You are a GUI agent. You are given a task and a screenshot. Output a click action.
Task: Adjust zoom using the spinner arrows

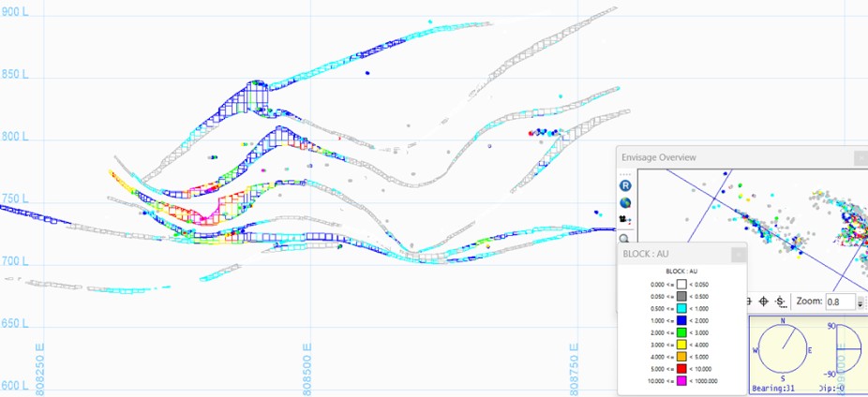(861, 301)
